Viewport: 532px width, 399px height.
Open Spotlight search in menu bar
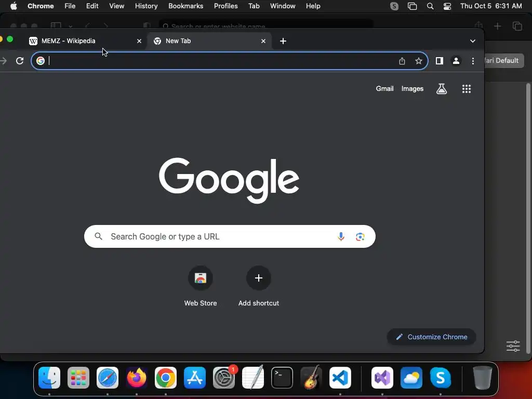click(430, 6)
